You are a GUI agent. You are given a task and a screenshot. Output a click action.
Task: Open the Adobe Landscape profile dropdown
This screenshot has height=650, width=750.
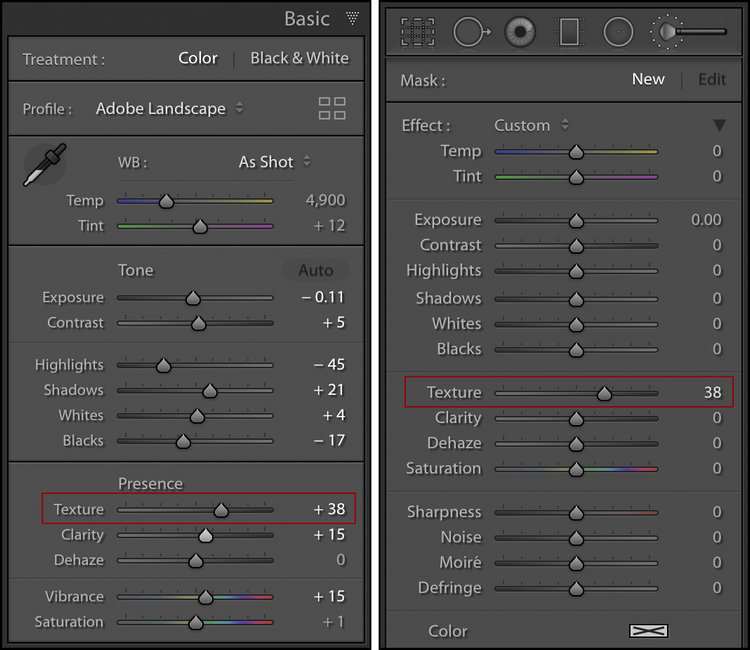[169, 109]
